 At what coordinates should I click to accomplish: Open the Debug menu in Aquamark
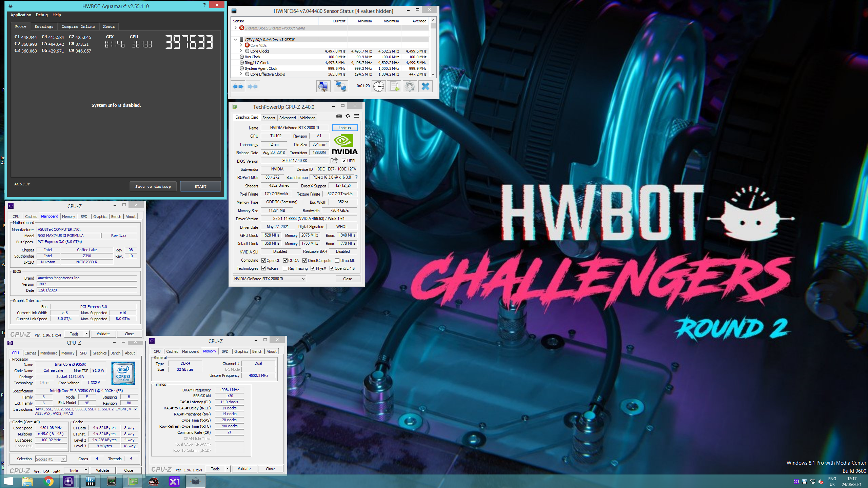[x=42, y=15]
